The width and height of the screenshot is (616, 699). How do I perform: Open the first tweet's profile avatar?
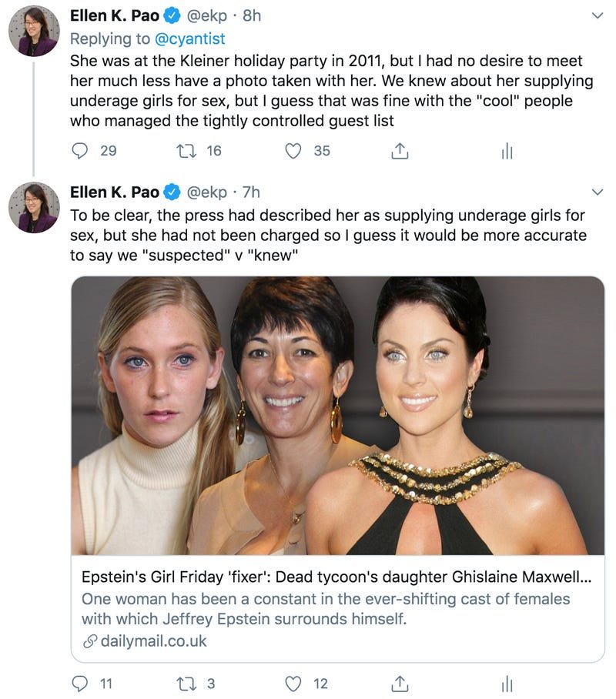[34, 31]
